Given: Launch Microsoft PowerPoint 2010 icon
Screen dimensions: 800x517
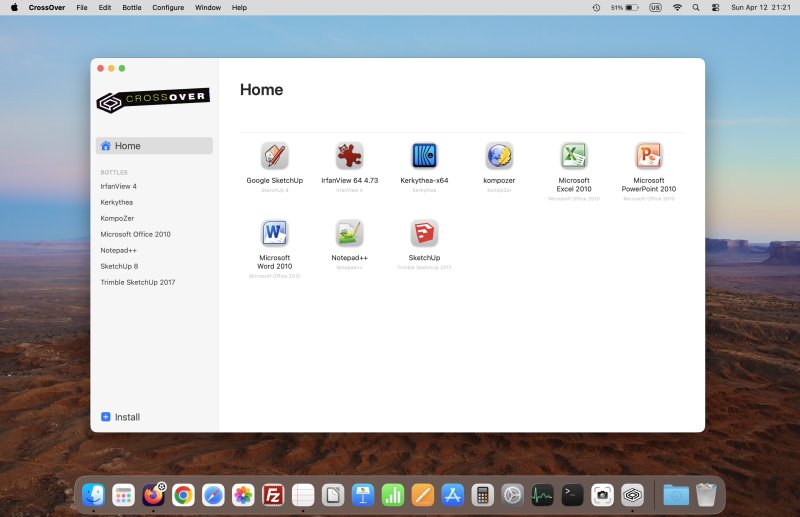Looking at the screenshot, I should tap(648, 156).
